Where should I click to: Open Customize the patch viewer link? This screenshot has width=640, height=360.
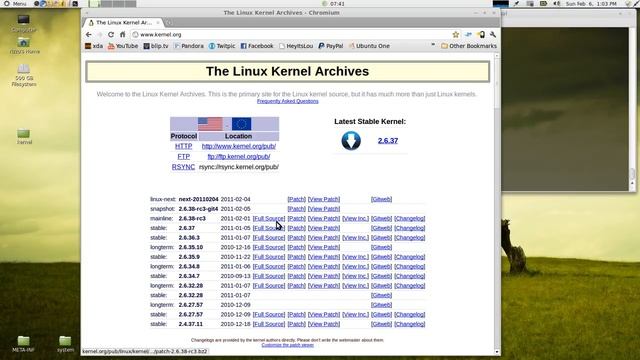click(288, 345)
